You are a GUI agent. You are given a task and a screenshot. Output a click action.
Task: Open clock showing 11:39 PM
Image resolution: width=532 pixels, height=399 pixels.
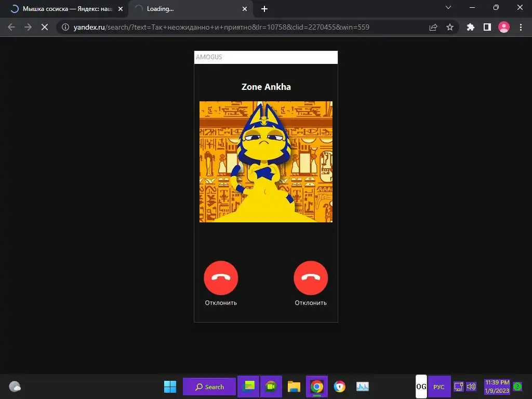coord(497,387)
